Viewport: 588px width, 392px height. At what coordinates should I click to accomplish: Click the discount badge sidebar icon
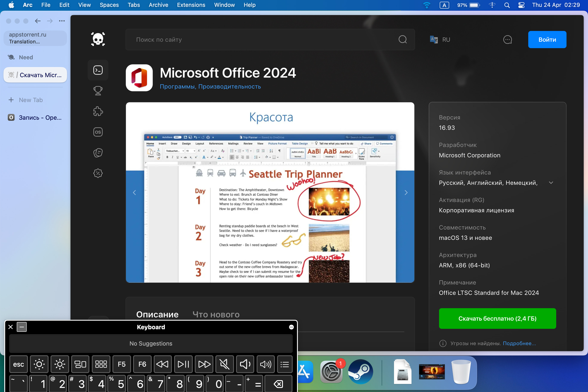pos(98,173)
